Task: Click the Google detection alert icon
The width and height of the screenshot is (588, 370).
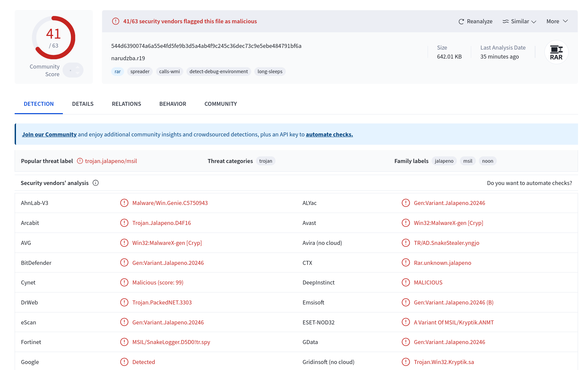Action: coord(124,362)
